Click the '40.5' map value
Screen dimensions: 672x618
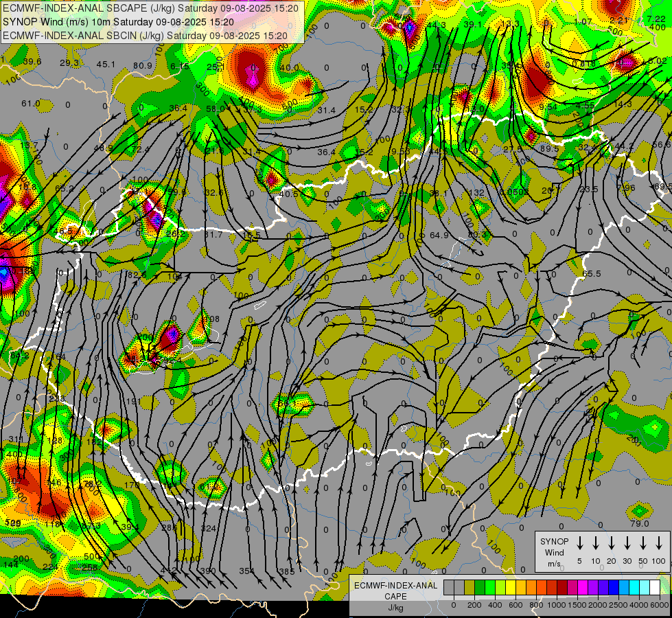(x=288, y=194)
